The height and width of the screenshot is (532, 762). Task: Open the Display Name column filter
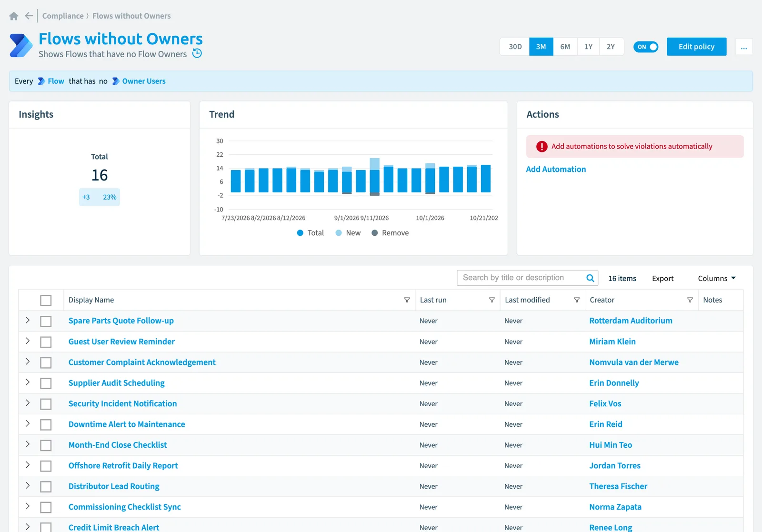407,300
